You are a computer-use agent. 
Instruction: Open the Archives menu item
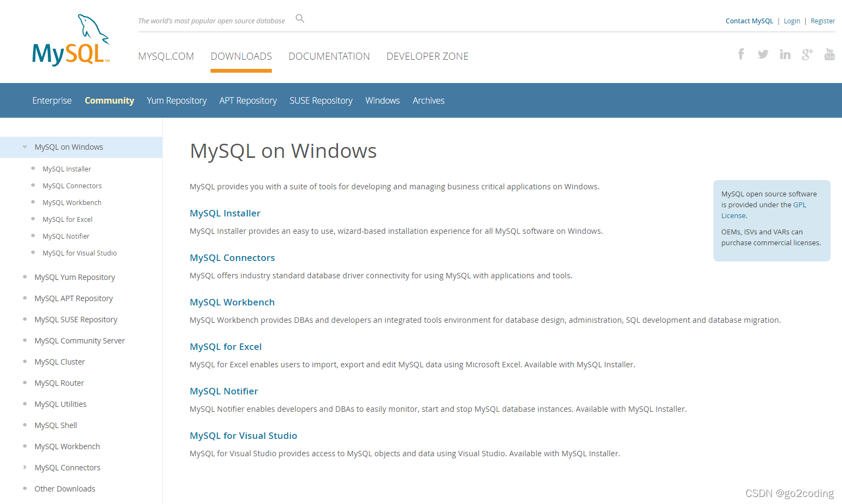[429, 100]
